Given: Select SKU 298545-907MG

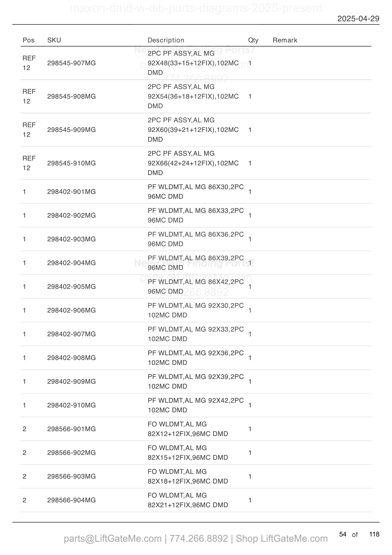Looking at the screenshot, I should pyautogui.click(x=71, y=63).
